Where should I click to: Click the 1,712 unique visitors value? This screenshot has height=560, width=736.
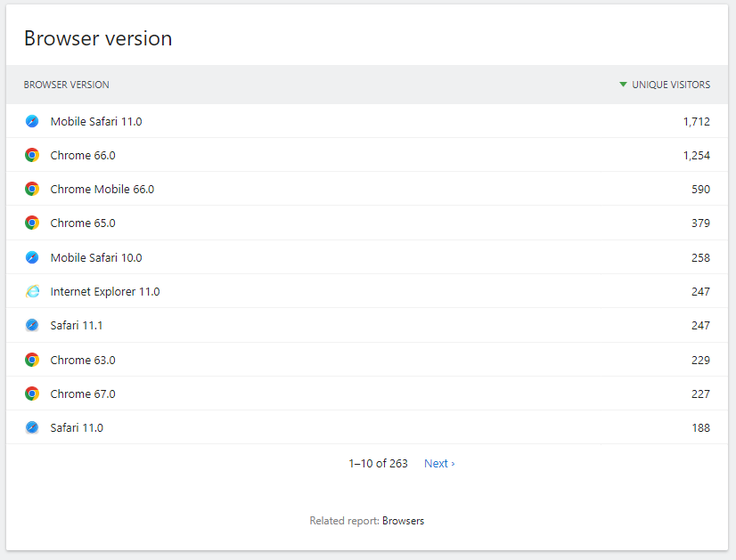pos(696,121)
